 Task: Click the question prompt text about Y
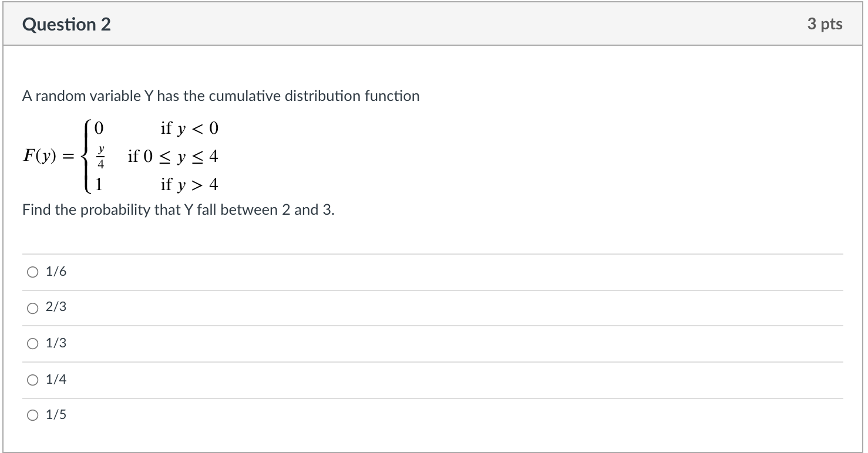tap(220, 96)
